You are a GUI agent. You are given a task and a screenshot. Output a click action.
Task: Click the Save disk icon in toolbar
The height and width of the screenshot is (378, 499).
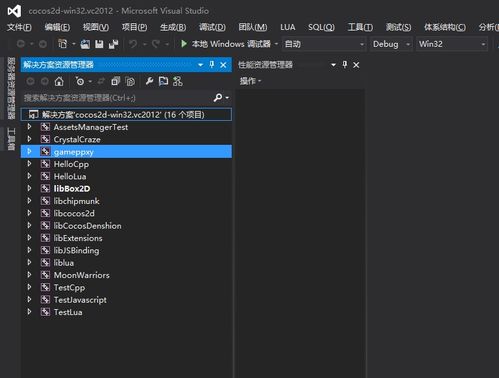[x=99, y=44]
